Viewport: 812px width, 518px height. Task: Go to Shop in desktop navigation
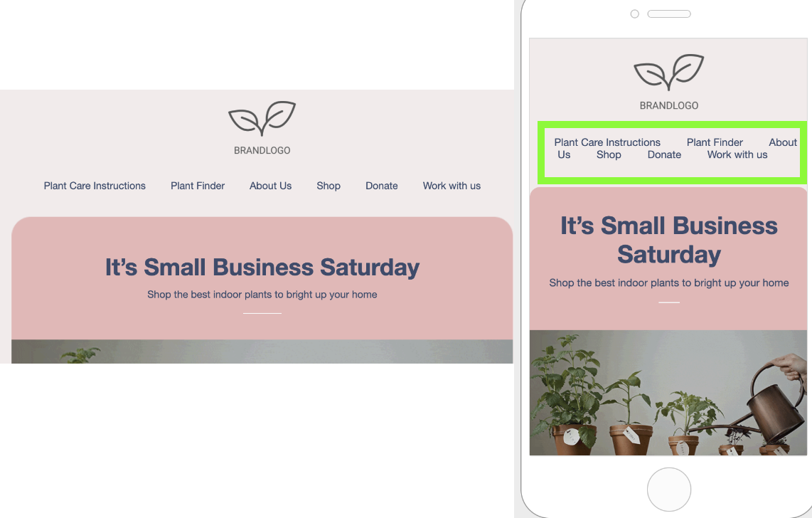pos(328,186)
